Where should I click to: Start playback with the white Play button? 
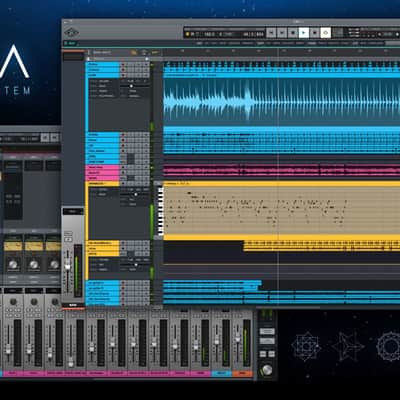(x=304, y=33)
